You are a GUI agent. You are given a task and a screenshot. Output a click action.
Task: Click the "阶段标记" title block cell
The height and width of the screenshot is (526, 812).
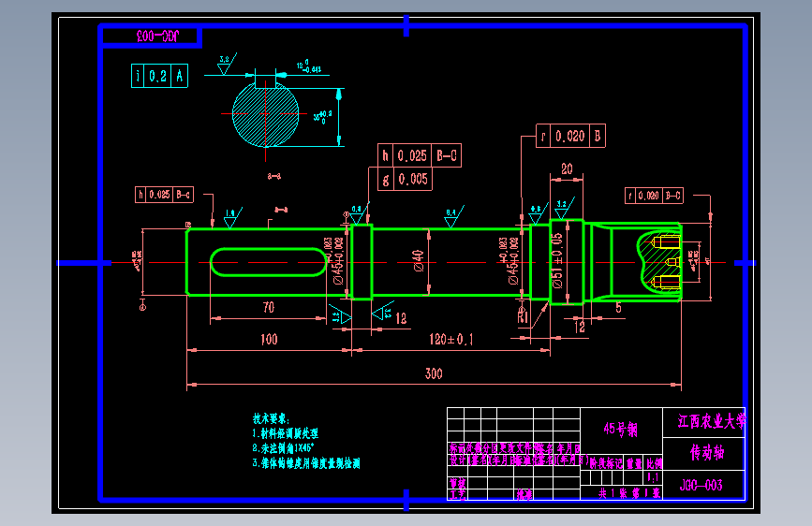tap(605, 463)
